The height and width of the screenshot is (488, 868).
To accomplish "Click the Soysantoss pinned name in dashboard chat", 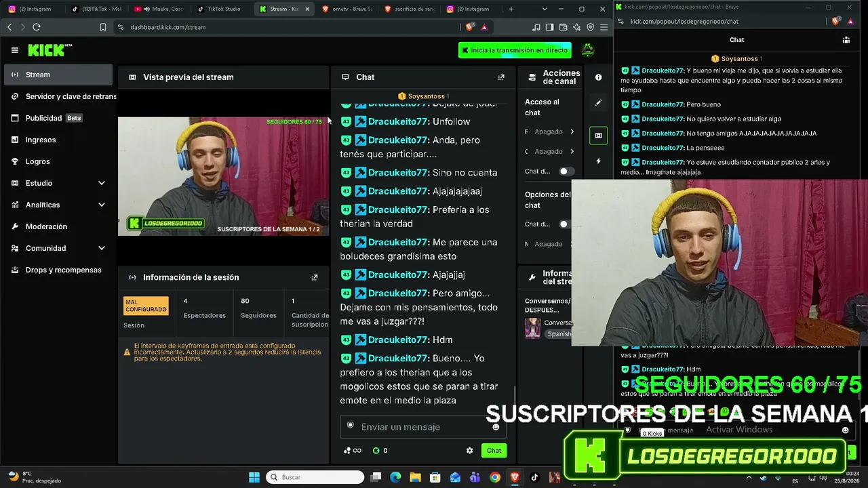I will 427,96.
